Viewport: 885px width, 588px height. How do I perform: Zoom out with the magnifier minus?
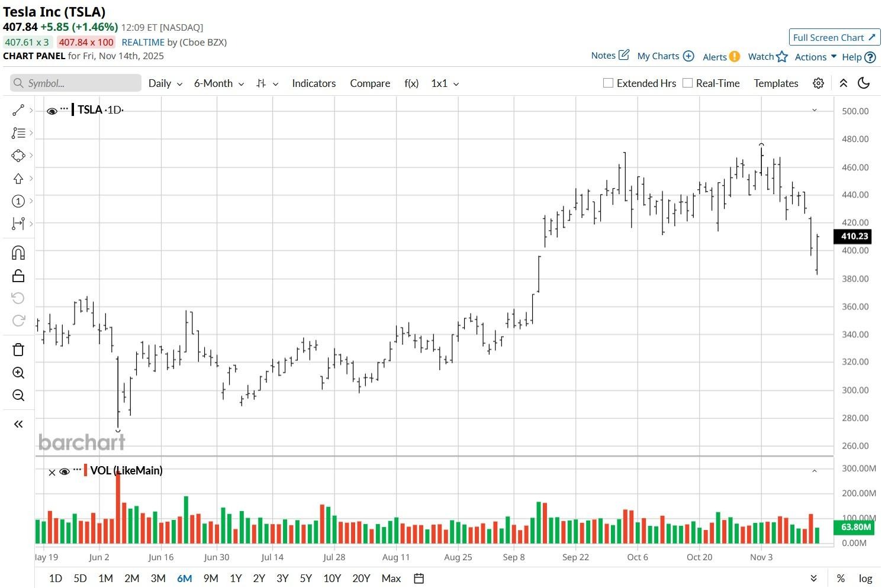click(x=18, y=395)
